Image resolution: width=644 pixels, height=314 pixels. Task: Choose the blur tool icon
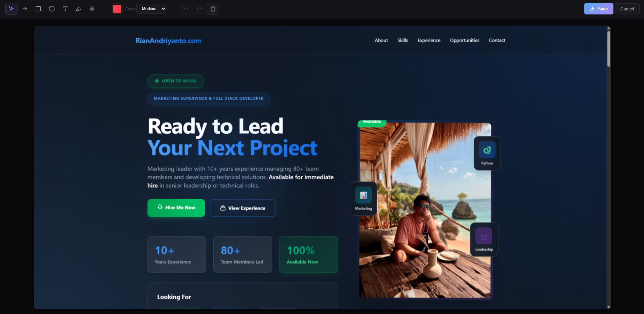tap(92, 9)
